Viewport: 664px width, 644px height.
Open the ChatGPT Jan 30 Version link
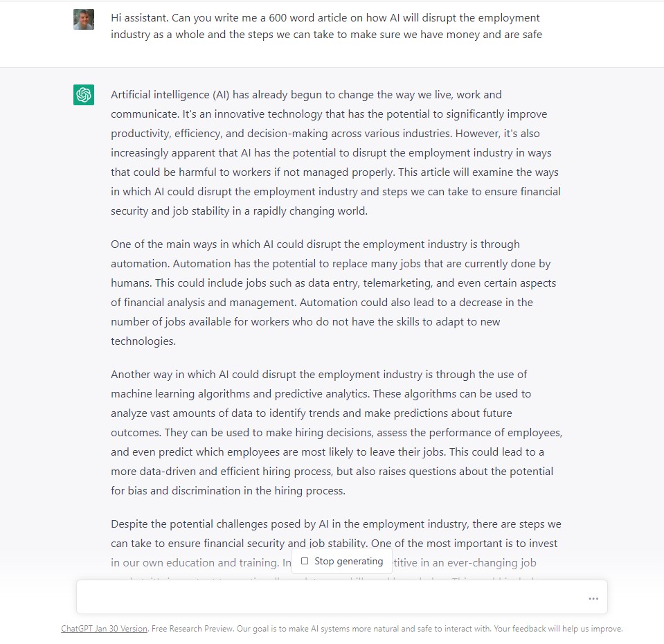tap(104, 629)
